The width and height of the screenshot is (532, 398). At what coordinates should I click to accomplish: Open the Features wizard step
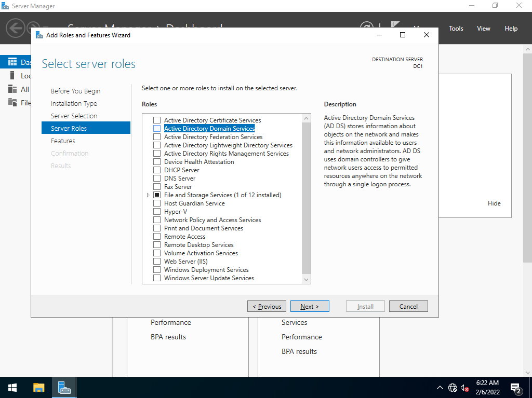pos(63,141)
